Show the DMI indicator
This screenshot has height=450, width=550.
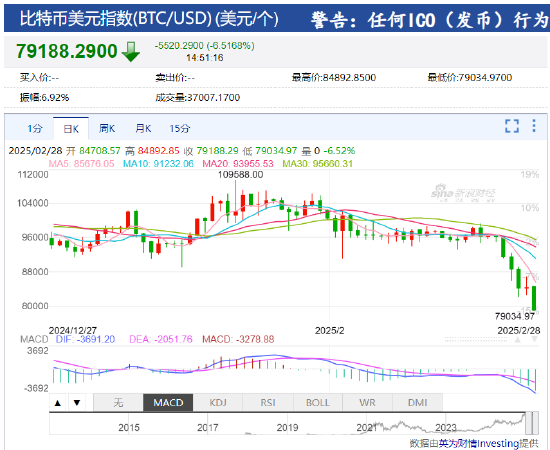coord(417,403)
